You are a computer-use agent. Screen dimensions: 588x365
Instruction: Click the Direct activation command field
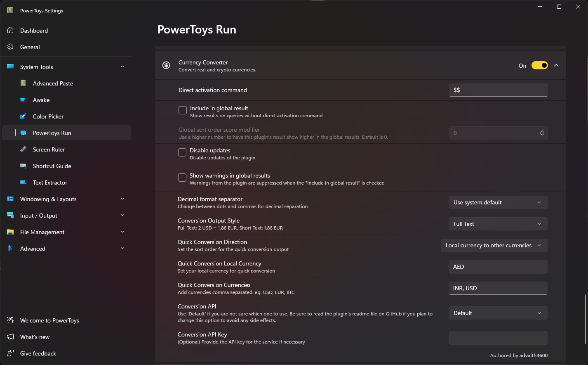pyautogui.click(x=498, y=90)
